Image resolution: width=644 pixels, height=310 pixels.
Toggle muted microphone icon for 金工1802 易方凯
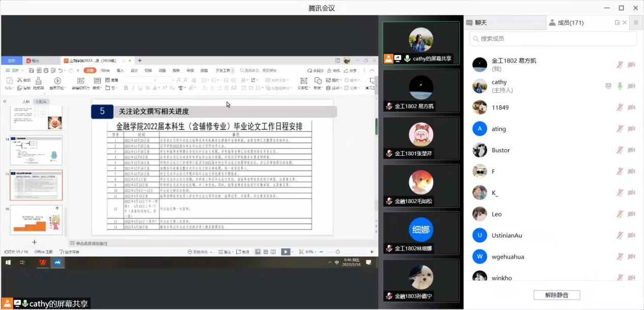coord(620,65)
